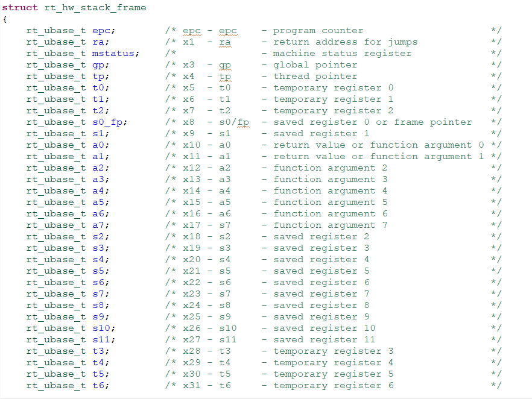
Task: Click the 's0/fp' alias in comment
Action: pos(234,123)
